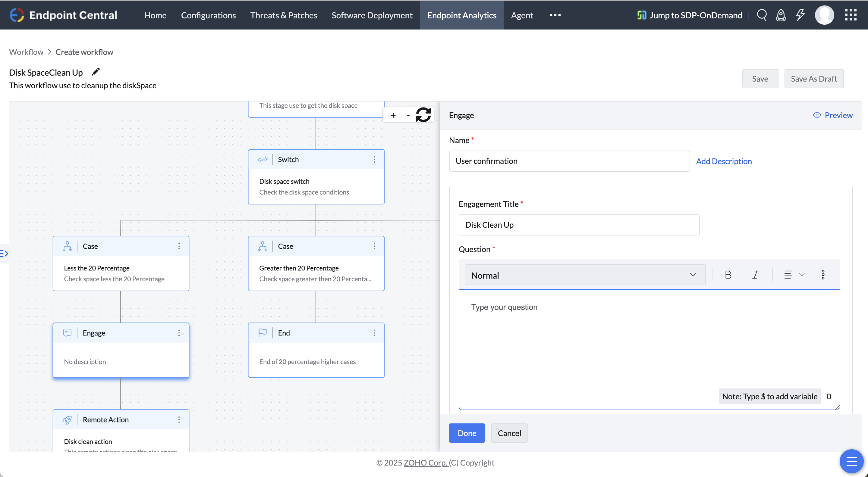Zoom in on the workflow canvas
This screenshot has height=477, width=868.
393,115
